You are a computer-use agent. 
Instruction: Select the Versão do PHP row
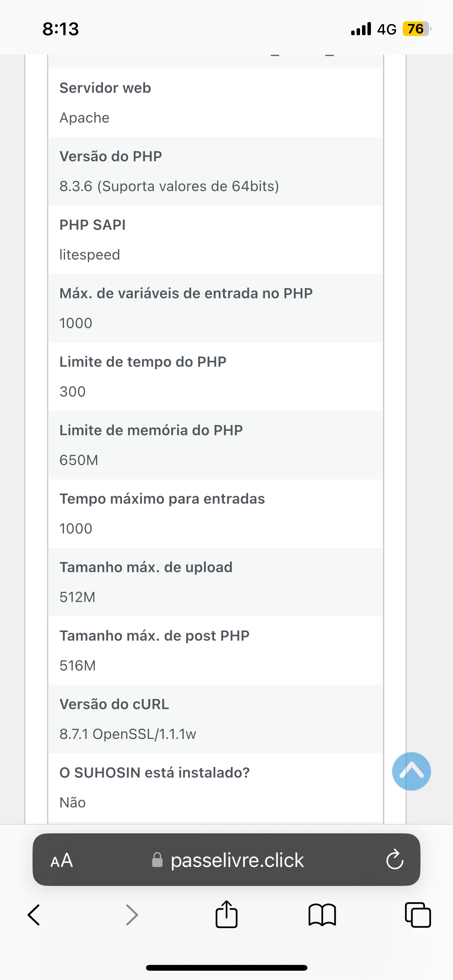click(x=216, y=171)
